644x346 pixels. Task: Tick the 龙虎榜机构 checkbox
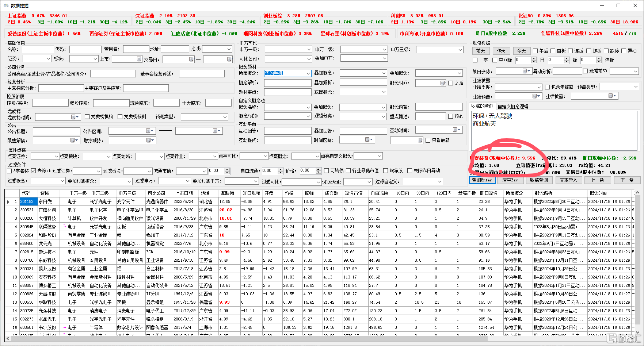point(87,117)
